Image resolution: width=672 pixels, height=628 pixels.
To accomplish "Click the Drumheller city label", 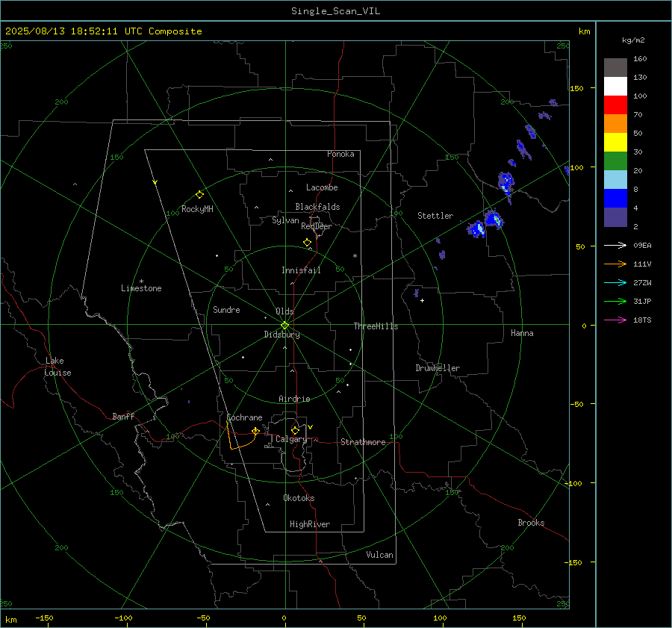I will (438, 368).
